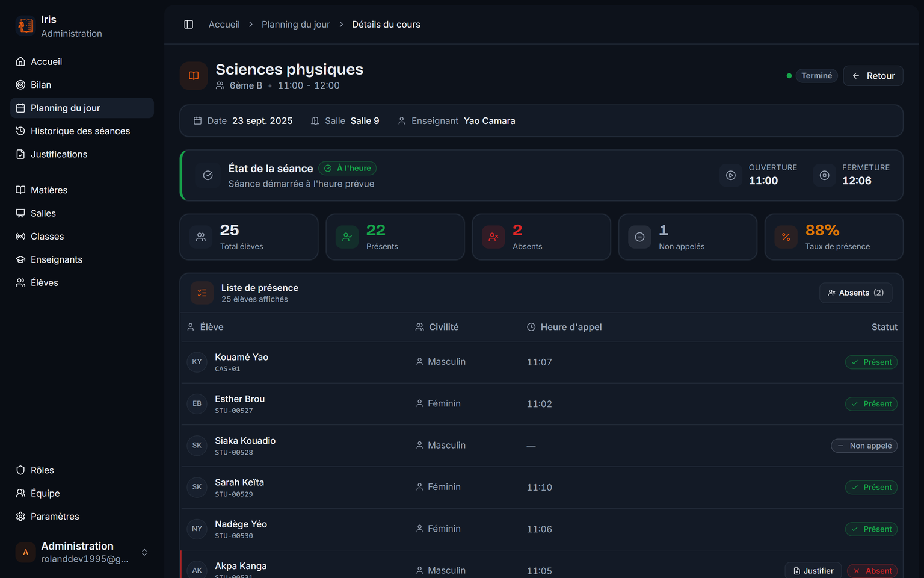The image size is (924, 578).
Task: Click Non appelé status for Siaka Kouadio
Action: pyautogui.click(x=864, y=446)
